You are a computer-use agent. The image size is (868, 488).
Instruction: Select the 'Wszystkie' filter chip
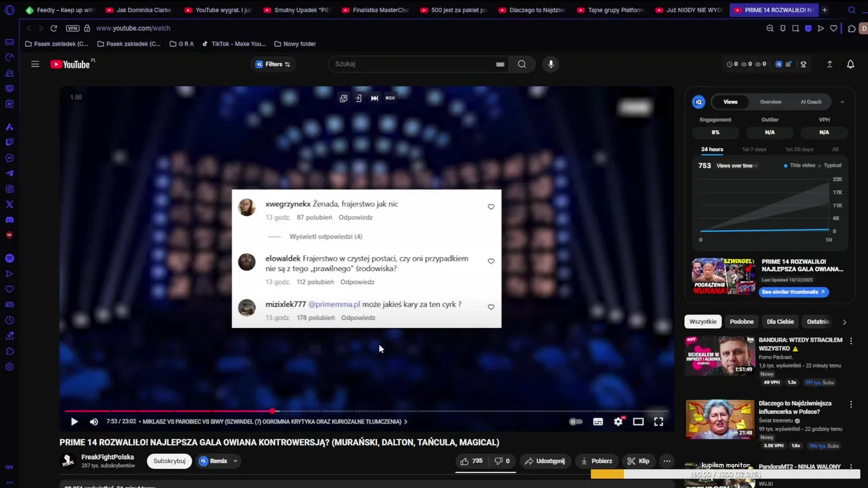click(703, 322)
